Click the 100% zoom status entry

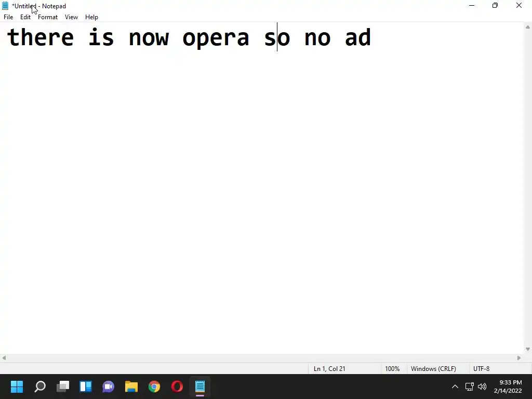click(392, 369)
